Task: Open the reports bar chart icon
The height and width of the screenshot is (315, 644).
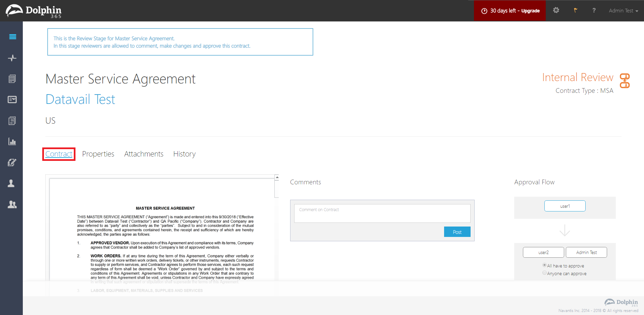Action: pyautogui.click(x=12, y=141)
